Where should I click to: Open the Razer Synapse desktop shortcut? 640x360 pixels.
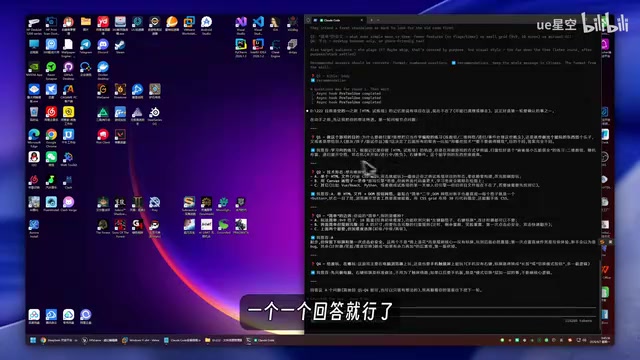(51, 70)
